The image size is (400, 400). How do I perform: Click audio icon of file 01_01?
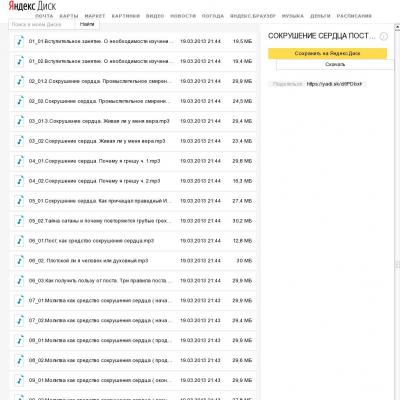pyautogui.click(x=20, y=41)
